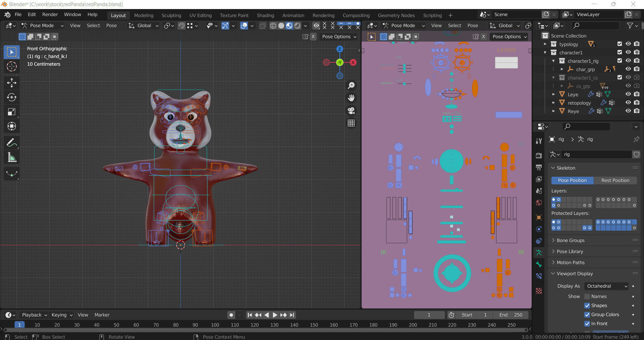Switch to the Shading workspace tab
The image size is (644, 340).
click(x=265, y=15)
